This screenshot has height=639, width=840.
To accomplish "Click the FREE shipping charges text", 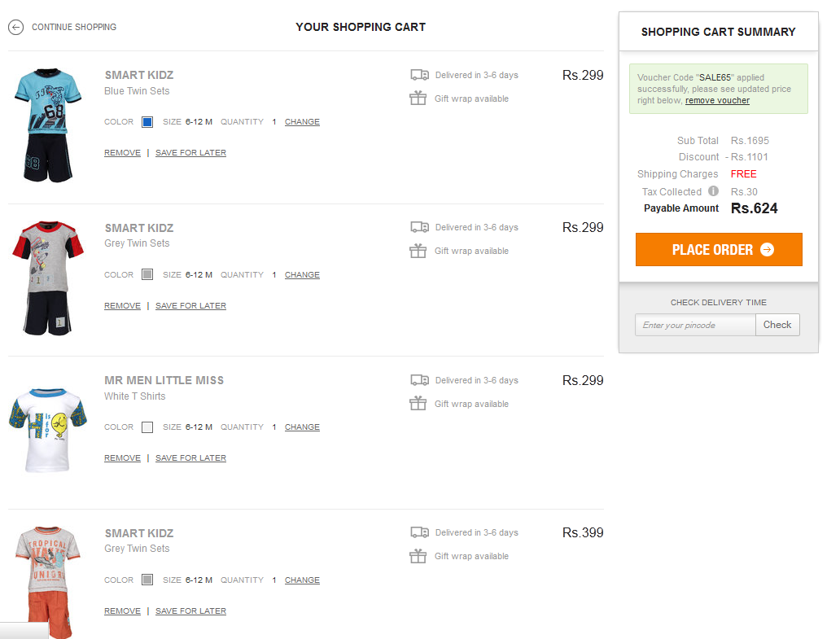I will pyautogui.click(x=744, y=174).
